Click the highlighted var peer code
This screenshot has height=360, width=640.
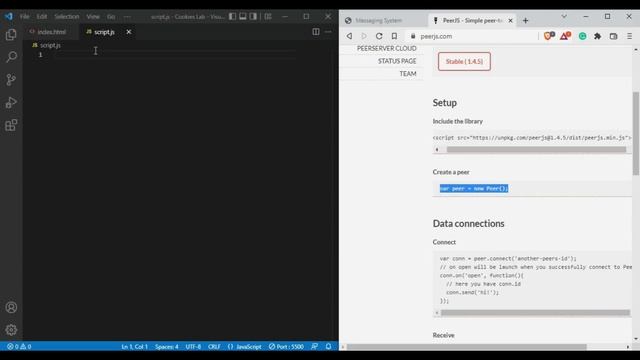[x=474, y=189]
